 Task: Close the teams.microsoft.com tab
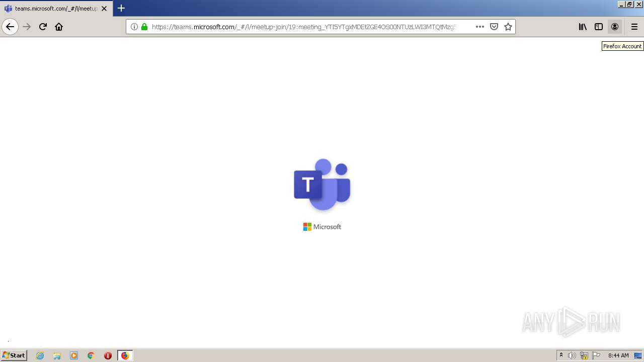coord(104,9)
